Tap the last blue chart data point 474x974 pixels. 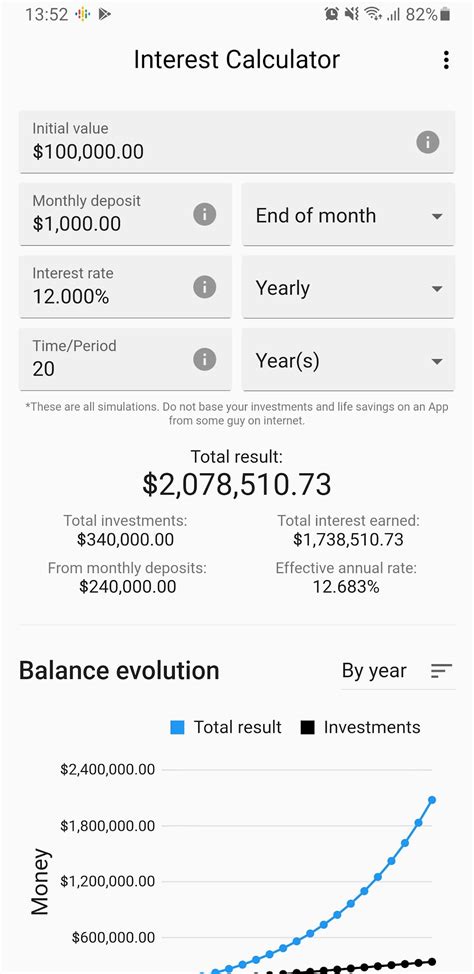click(432, 799)
